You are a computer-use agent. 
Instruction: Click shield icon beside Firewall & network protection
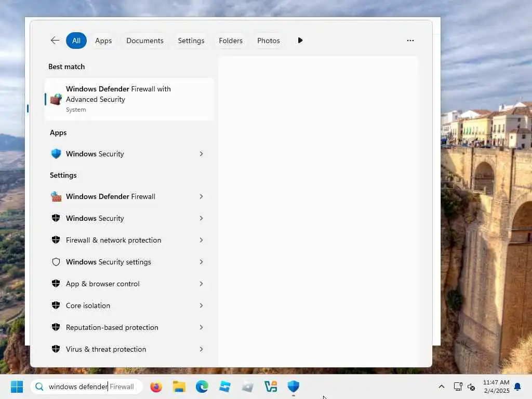click(x=56, y=240)
